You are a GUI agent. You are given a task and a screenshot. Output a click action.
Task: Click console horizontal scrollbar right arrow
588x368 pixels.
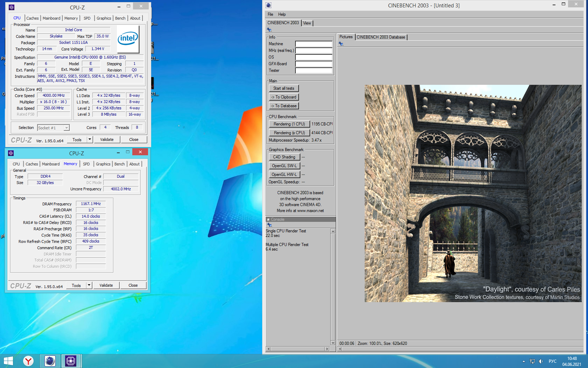[327, 349]
